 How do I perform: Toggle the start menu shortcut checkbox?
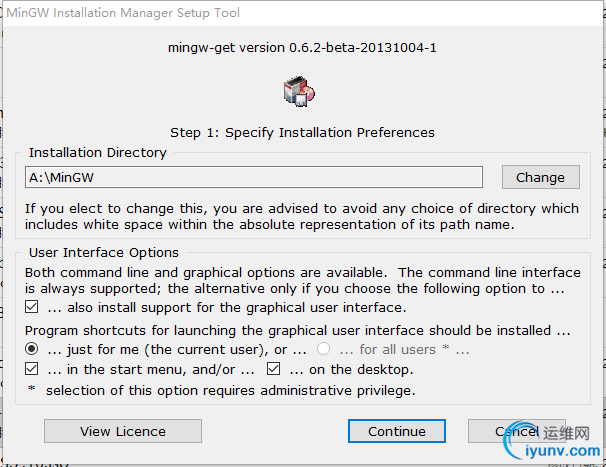click(x=32, y=369)
